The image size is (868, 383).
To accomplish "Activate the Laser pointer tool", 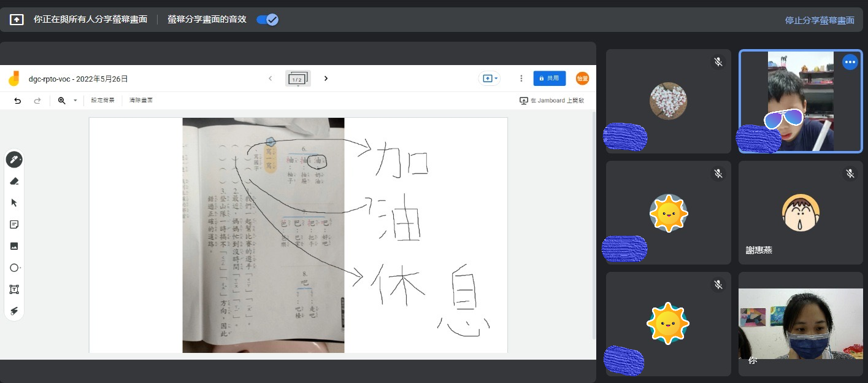I will 14,311.
